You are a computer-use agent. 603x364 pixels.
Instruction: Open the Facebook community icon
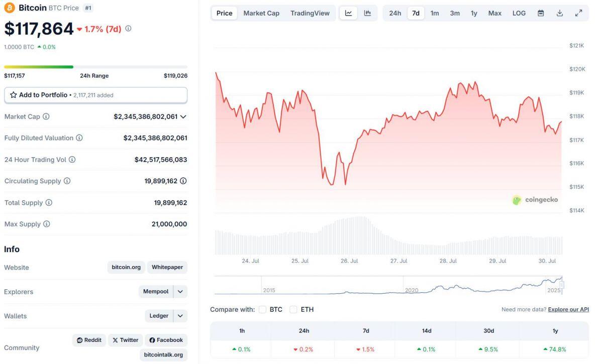(166, 340)
